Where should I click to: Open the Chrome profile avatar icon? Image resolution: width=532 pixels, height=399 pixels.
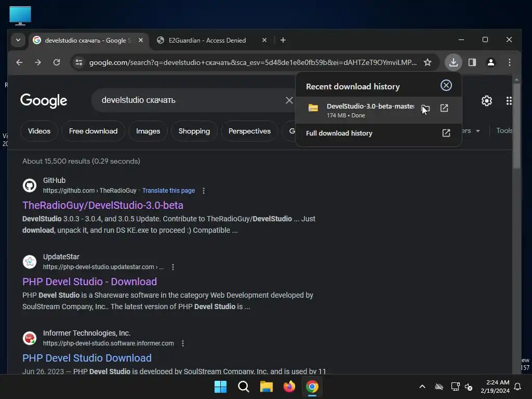coord(490,62)
